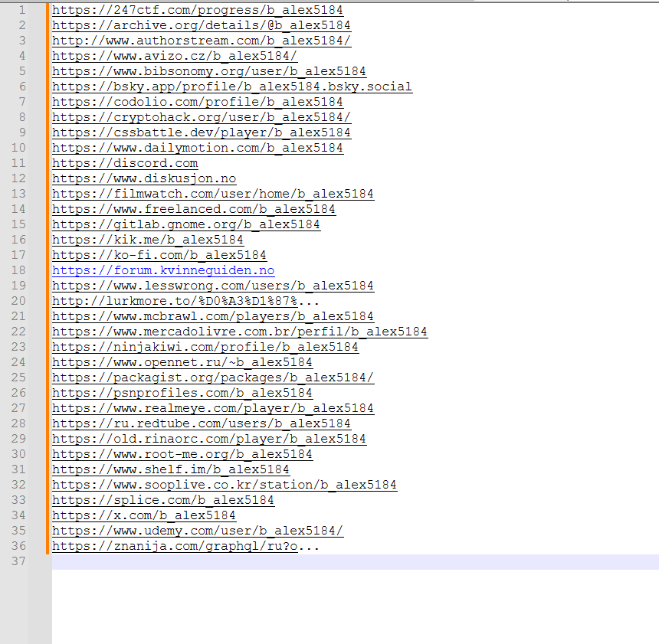Open the packagist.org packages link
Screen dimensions: 659x644
coord(213,378)
